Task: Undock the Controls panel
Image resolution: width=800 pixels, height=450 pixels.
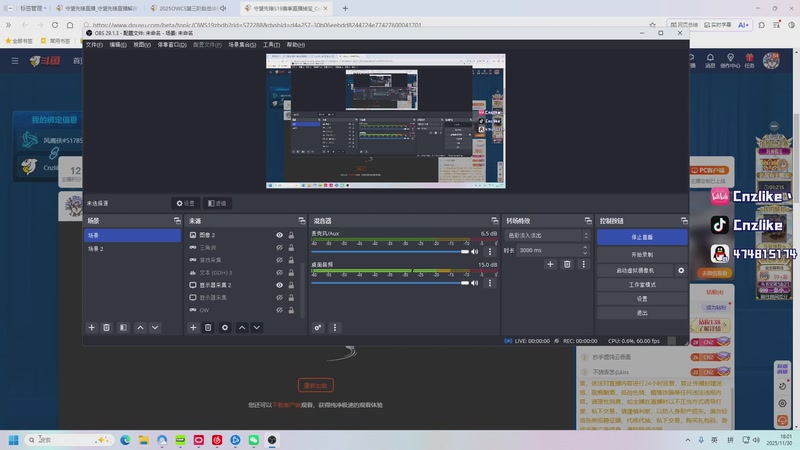Action: [684, 221]
